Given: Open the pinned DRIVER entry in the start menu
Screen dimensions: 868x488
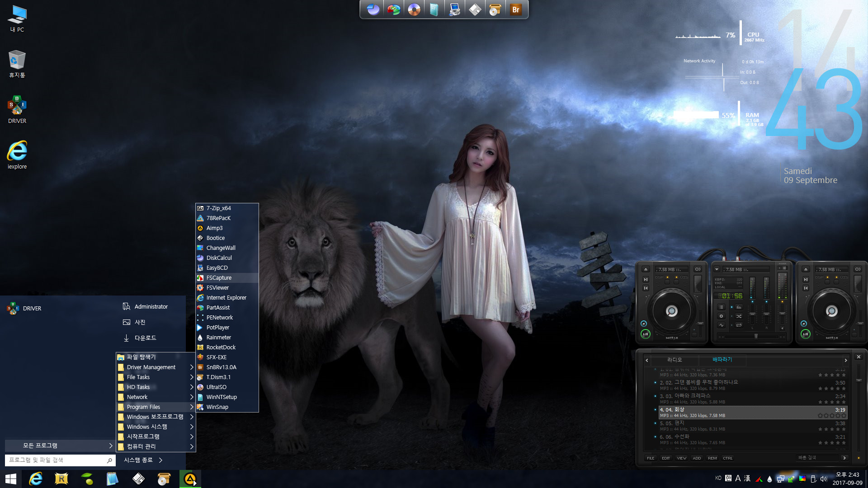Looking at the screenshot, I should 24,309.
